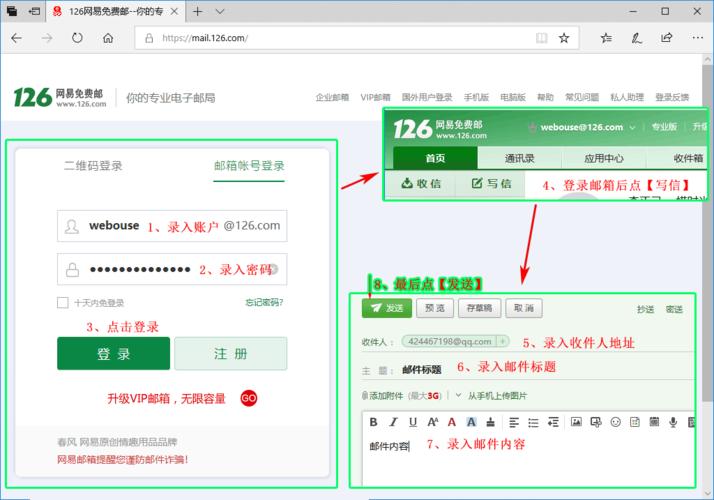Screen dimensions: 714x500
Task: Tick the 十天内免登录 checkbox
Action: pos(63,302)
